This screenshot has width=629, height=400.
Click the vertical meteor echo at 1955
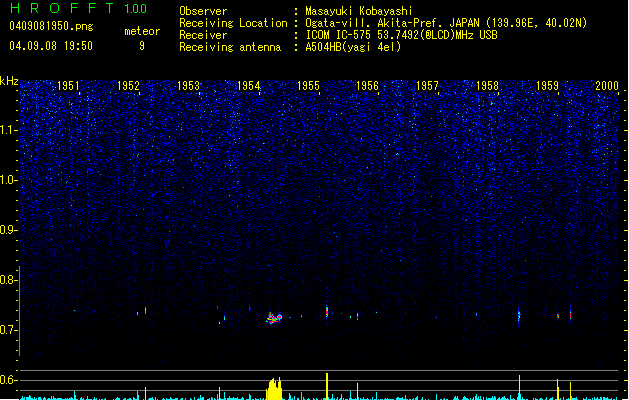[327, 311]
